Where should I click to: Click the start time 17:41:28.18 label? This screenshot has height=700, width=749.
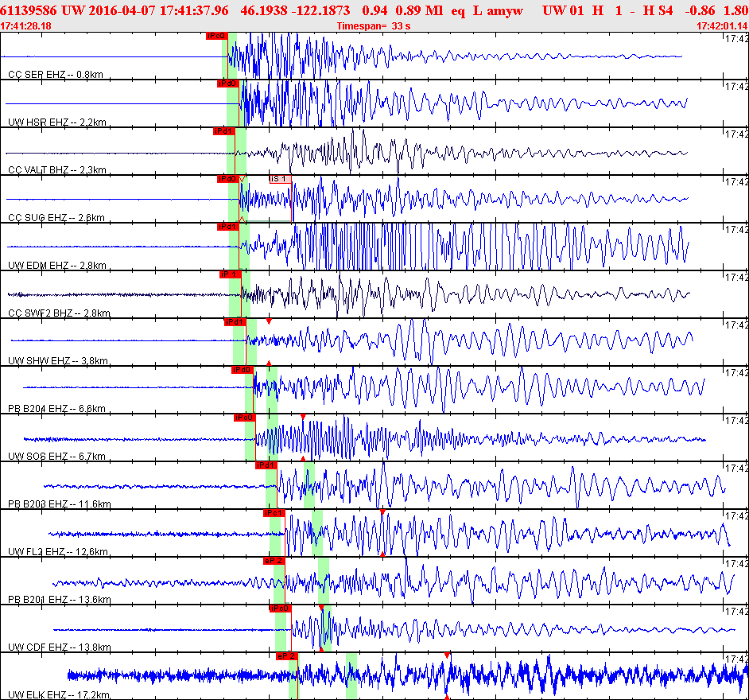25,26
